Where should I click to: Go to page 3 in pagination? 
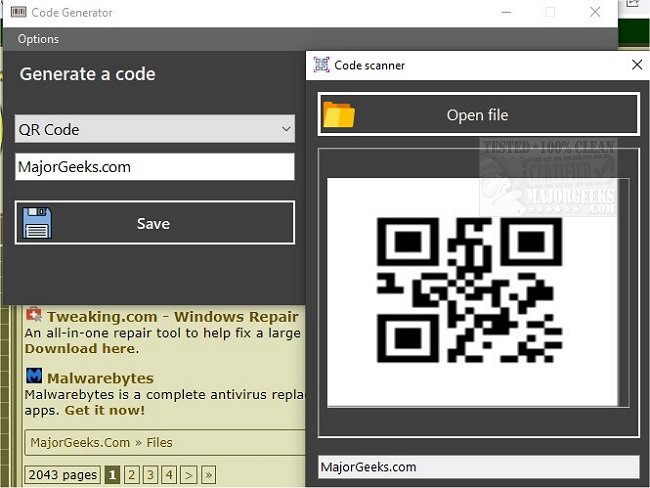pos(150,475)
